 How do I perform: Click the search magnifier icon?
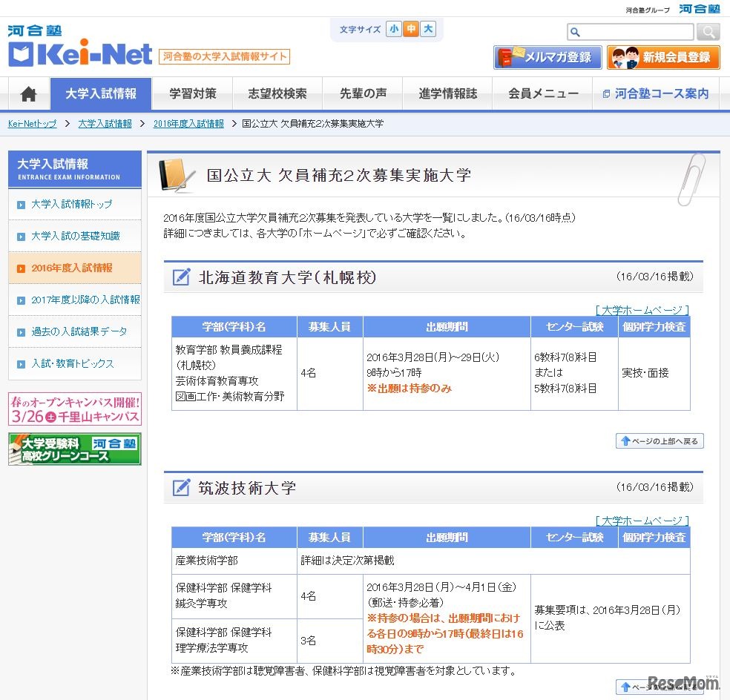[x=708, y=32]
